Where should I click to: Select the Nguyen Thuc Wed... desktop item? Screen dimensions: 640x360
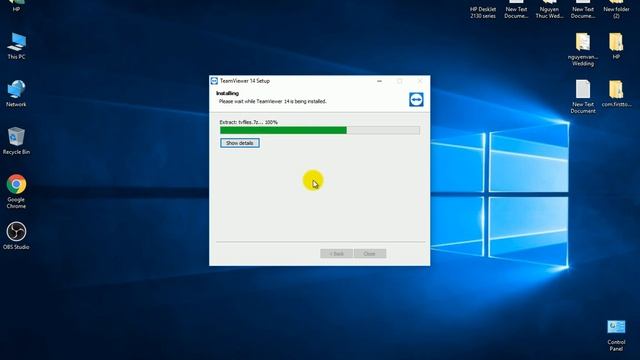549,9
